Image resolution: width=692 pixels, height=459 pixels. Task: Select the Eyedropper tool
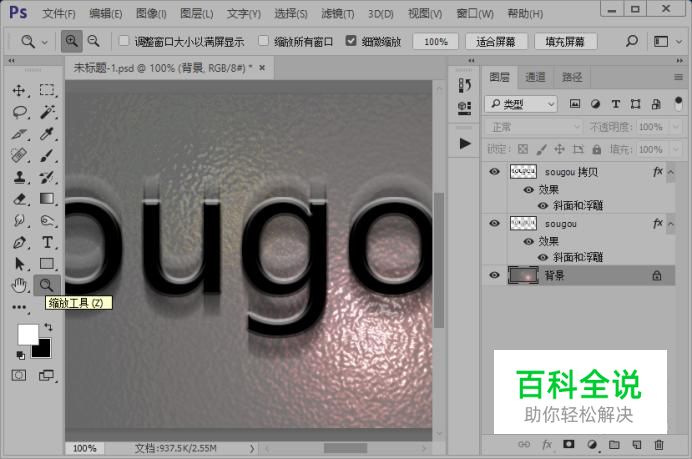[x=47, y=134]
